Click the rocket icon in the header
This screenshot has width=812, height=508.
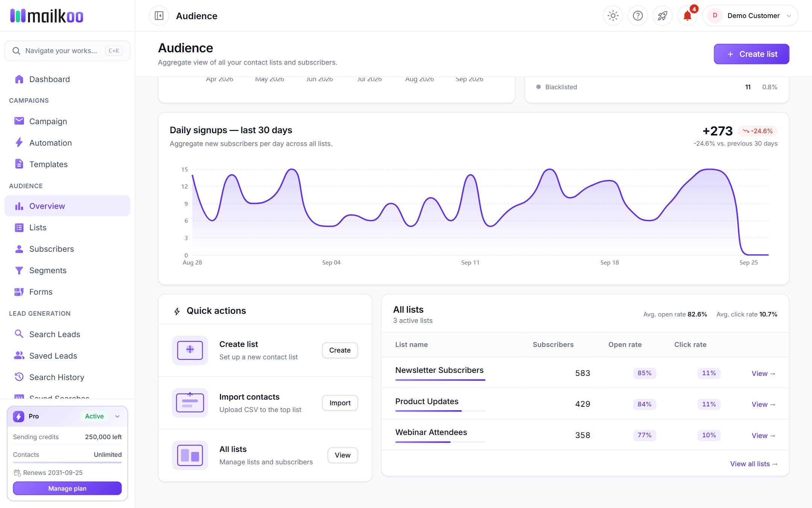click(x=662, y=16)
